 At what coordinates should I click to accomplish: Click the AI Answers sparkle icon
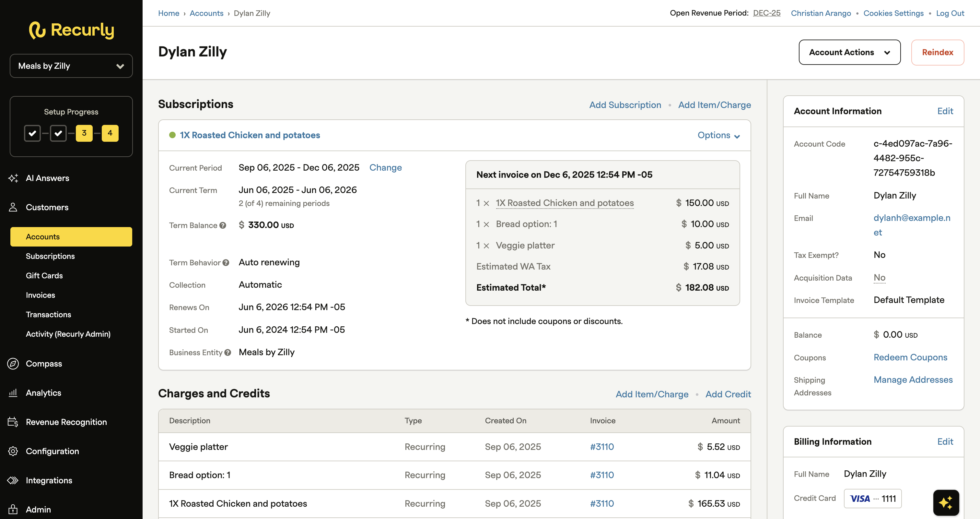(x=13, y=178)
